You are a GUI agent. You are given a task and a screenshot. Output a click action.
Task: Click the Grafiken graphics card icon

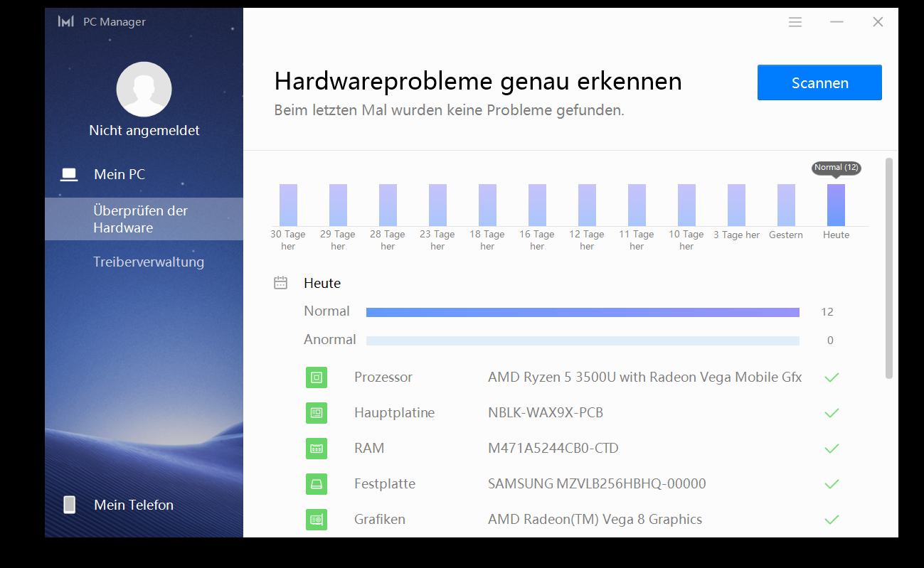click(x=317, y=520)
